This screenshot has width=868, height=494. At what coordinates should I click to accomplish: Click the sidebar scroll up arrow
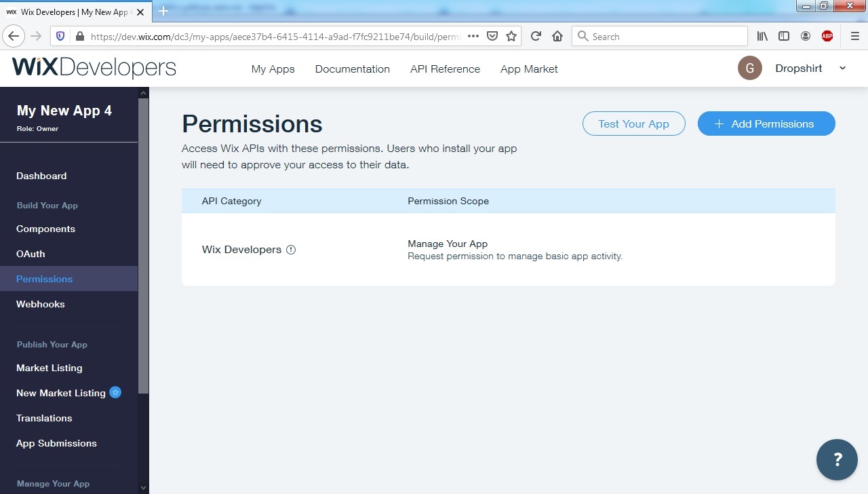click(x=143, y=92)
